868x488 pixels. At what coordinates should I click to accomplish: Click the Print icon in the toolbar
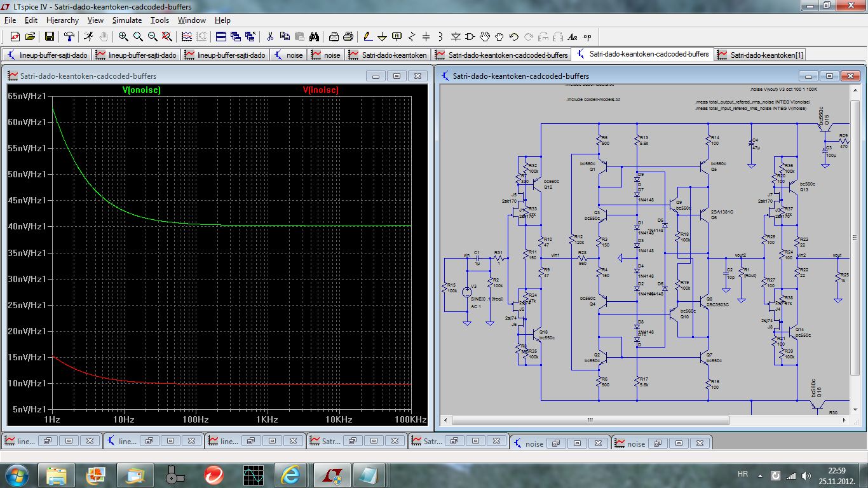[334, 36]
